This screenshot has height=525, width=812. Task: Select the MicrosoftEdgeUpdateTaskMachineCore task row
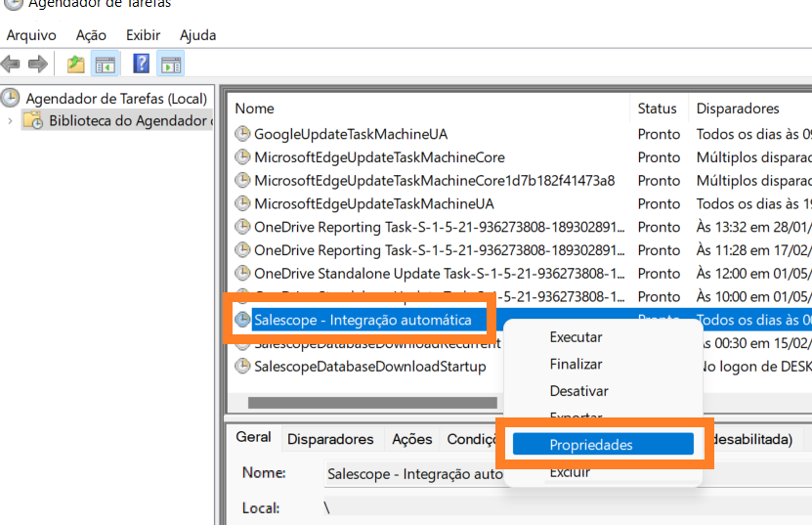(379, 157)
